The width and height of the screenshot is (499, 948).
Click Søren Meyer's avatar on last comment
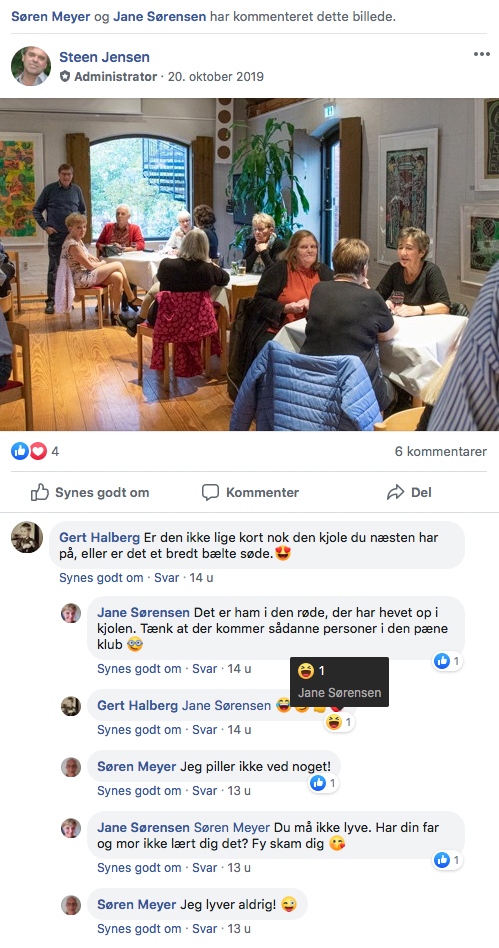(71, 905)
